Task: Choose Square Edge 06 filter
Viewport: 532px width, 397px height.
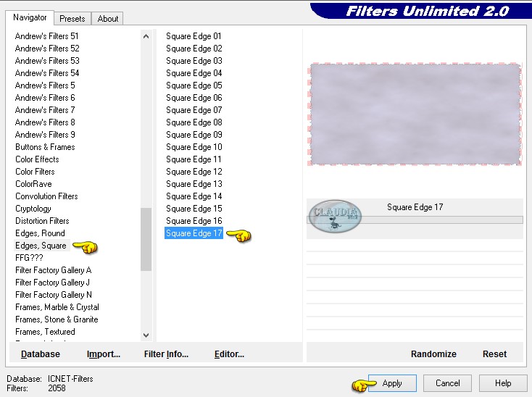Action: [194, 98]
